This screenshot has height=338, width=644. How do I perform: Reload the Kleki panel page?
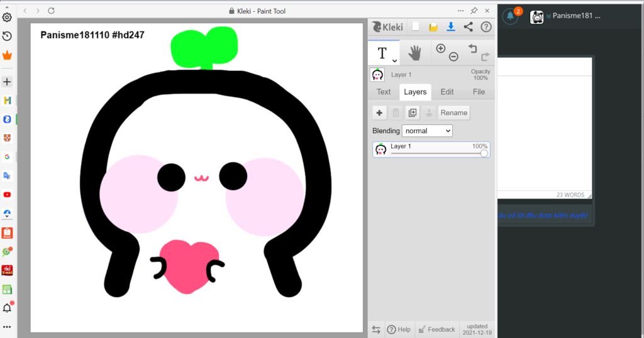click(52, 11)
